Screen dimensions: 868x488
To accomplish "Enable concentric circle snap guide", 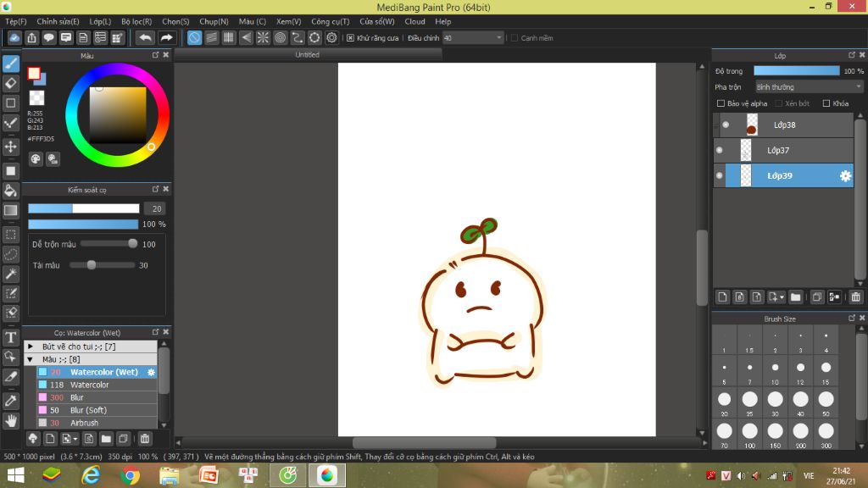I will point(280,37).
